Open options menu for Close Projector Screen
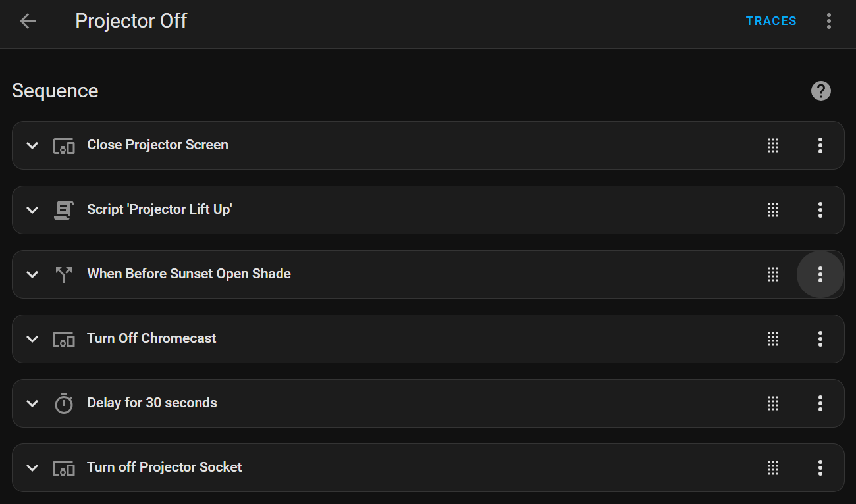 pos(820,145)
